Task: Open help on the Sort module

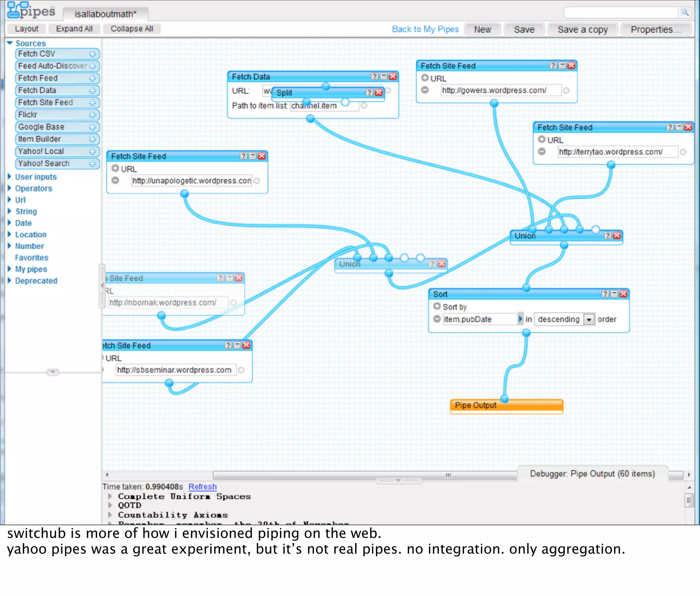Action: coord(605,294)
